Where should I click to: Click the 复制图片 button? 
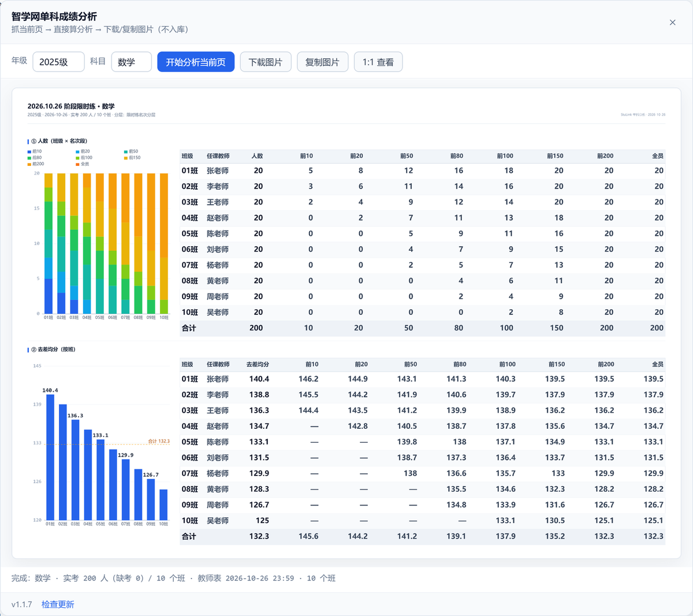tap(322, 62)
